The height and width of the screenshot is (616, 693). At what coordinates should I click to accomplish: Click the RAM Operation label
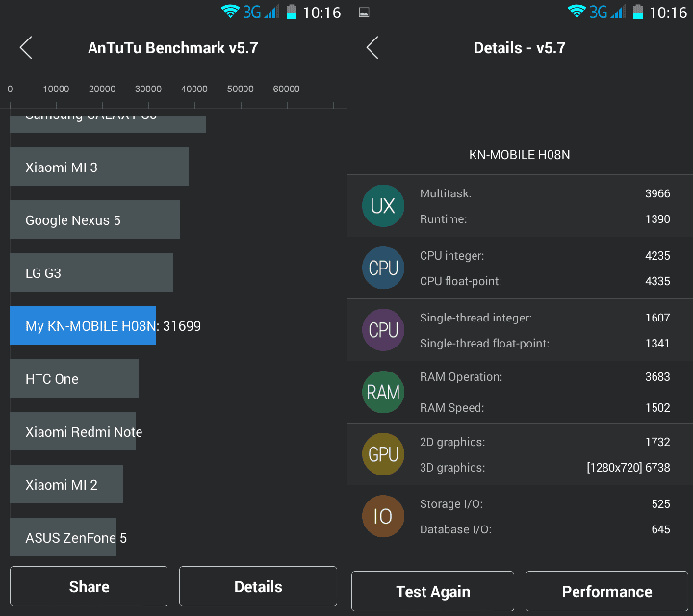[x=461, y=377]
